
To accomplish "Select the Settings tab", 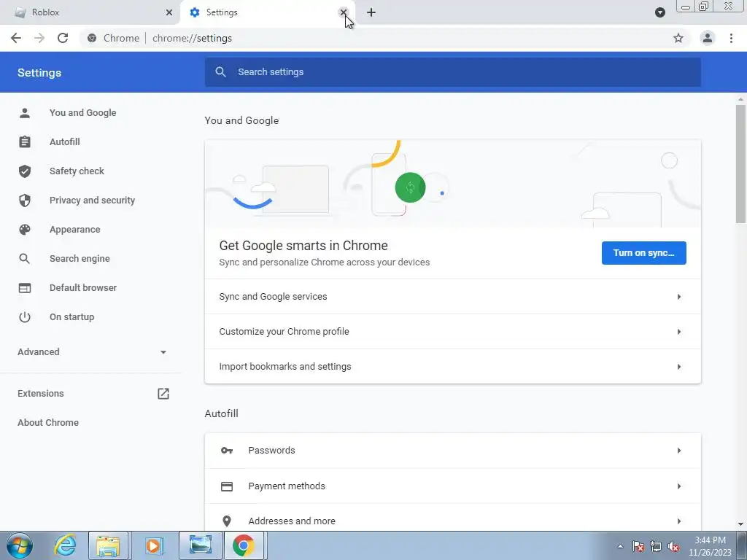I will (267, 12).
